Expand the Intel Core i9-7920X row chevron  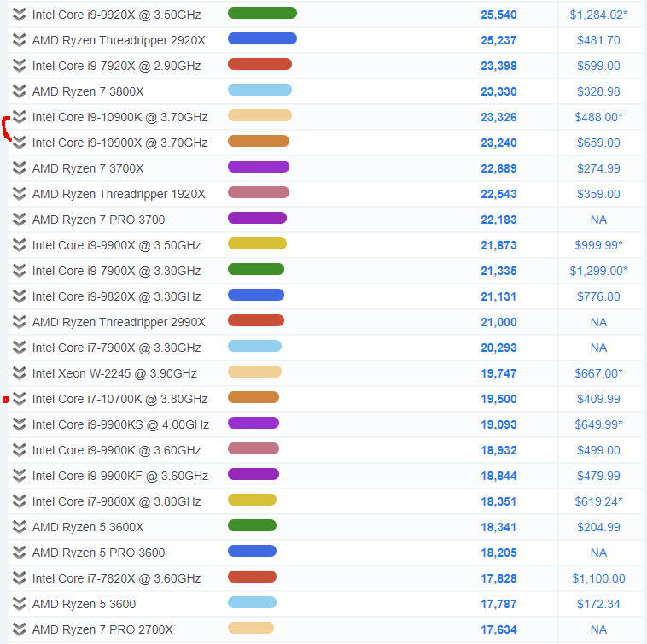19,66
